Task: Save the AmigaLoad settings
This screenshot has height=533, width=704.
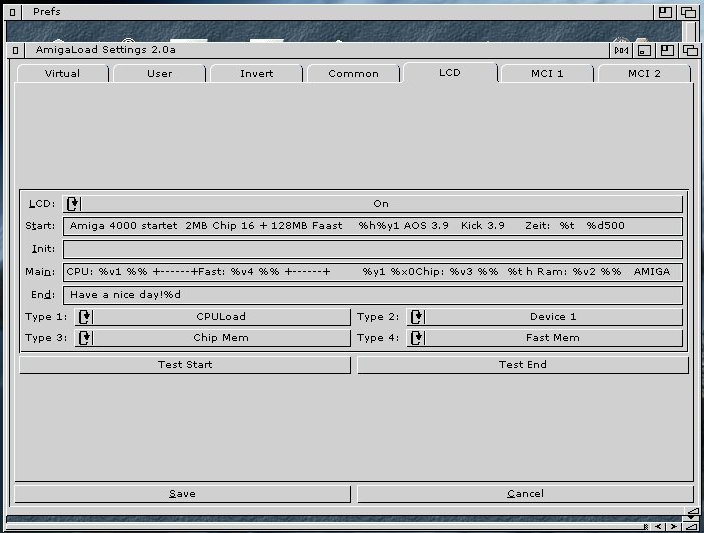Action: coord(182,494)
